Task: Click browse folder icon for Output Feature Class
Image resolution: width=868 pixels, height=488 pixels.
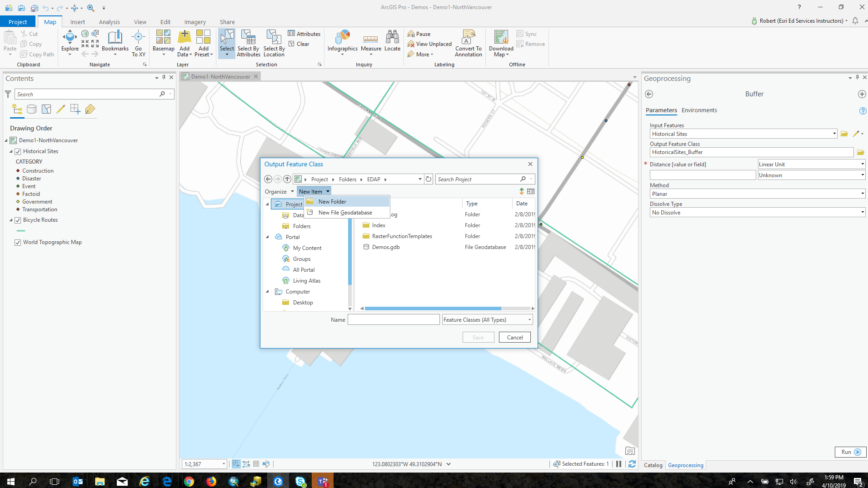Action: pos(860,152)
